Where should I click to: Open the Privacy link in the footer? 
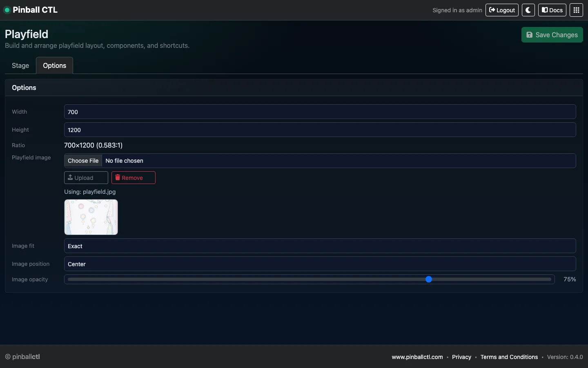point(461,357)
